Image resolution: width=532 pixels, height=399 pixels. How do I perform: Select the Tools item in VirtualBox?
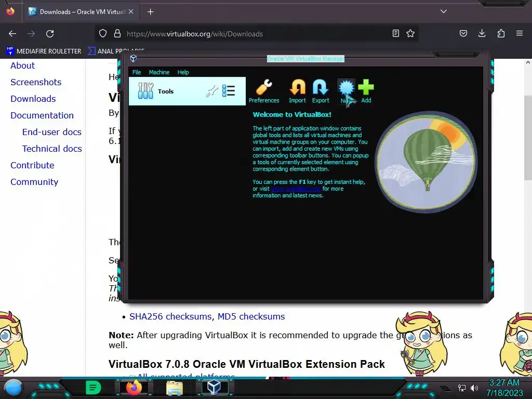click(187, 91)
